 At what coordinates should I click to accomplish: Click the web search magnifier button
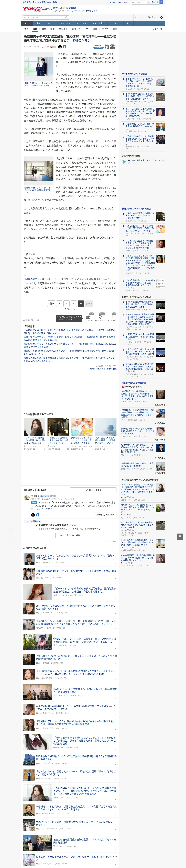point(161,2)
